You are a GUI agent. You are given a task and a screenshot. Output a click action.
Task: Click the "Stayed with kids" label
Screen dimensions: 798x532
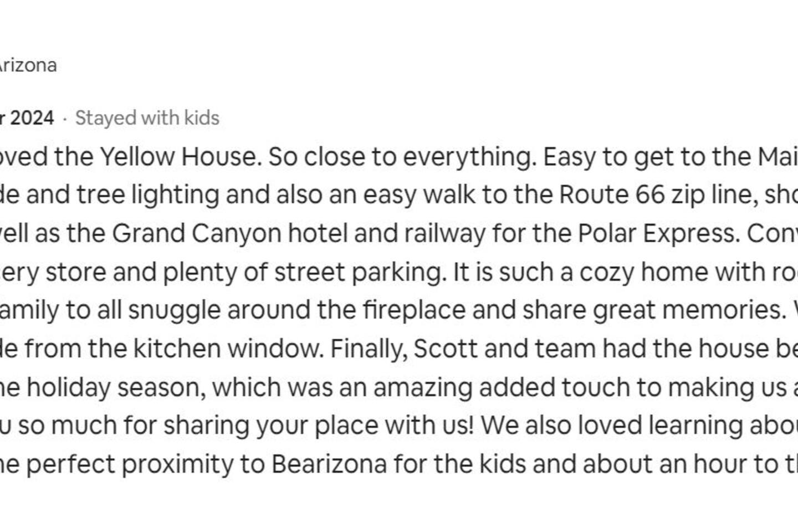[x=147, y=118]
